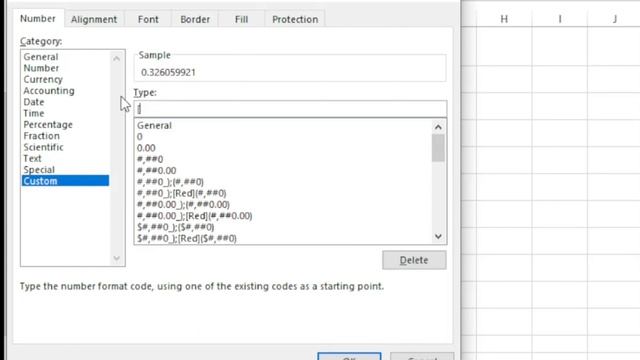This screenshot has height=360, width=640.
Task: Pick format code #,##0
Action: tap(150, 159)
